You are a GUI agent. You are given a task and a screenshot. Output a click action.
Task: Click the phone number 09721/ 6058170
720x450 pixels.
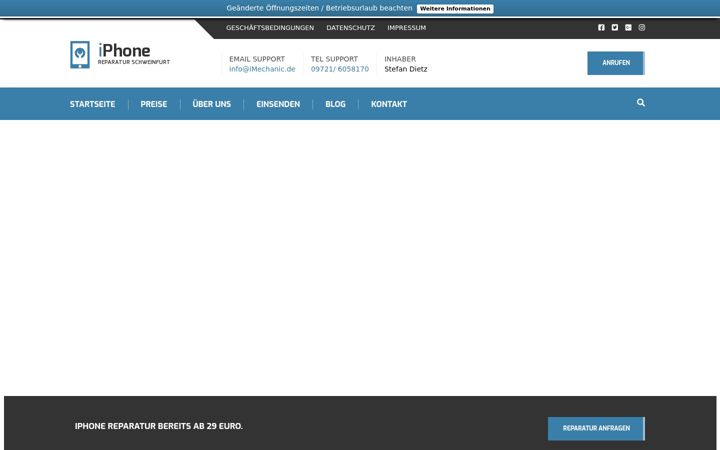(340, 69)
